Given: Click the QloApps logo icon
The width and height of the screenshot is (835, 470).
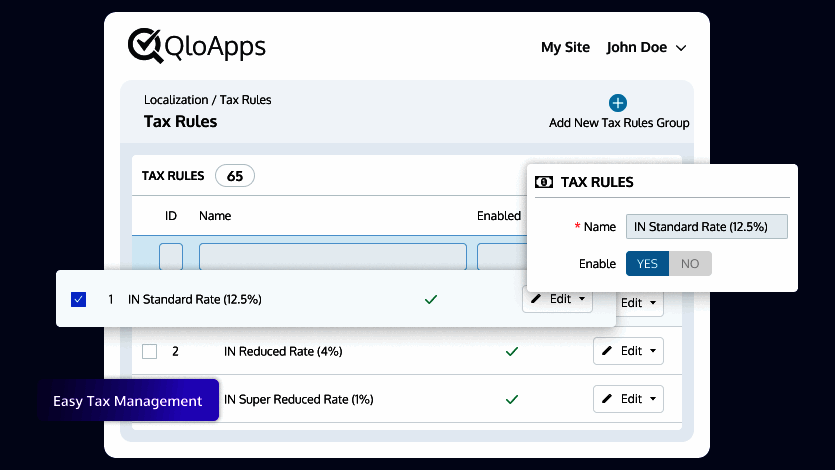Looking at the screenshot, I should (x=146, y=46).
